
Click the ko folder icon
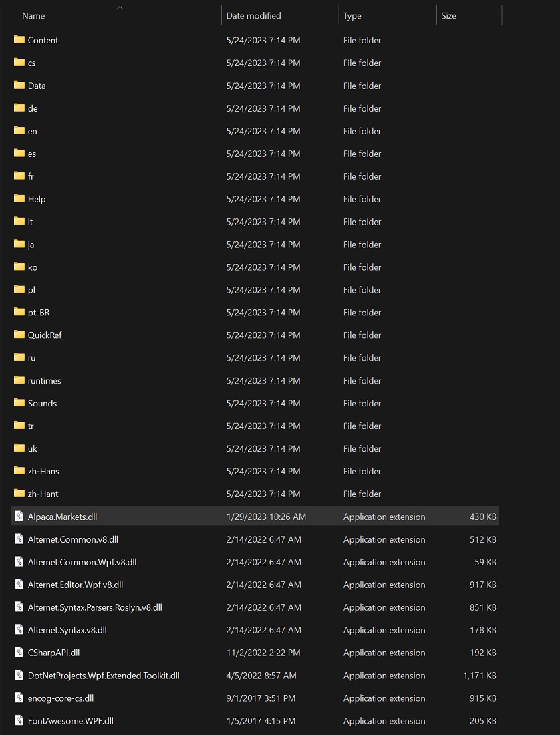coord(19,266)
